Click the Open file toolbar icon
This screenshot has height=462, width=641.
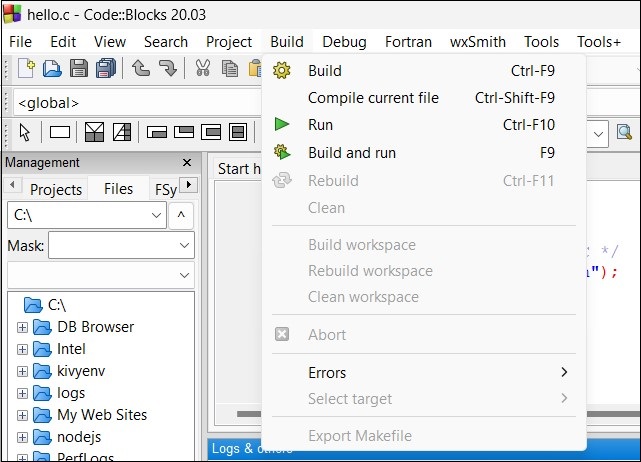(52, 68)
